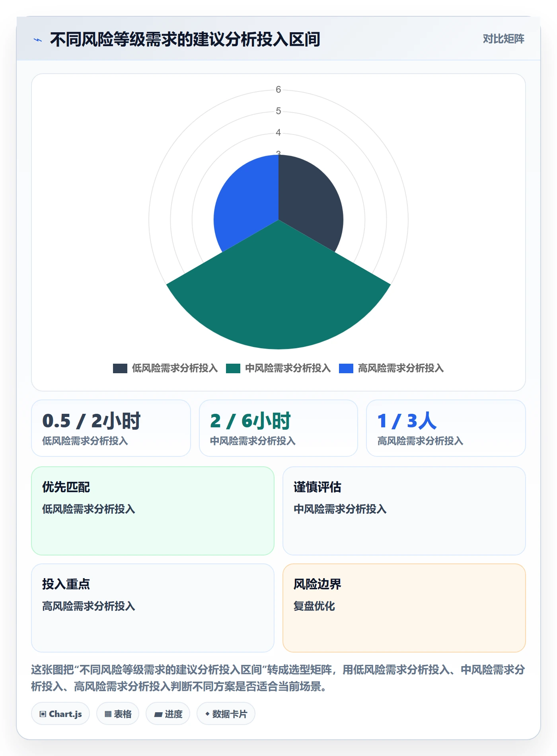Click the 表格 tag chip
The width and height of the screenshot is (557, 756).
118,714
